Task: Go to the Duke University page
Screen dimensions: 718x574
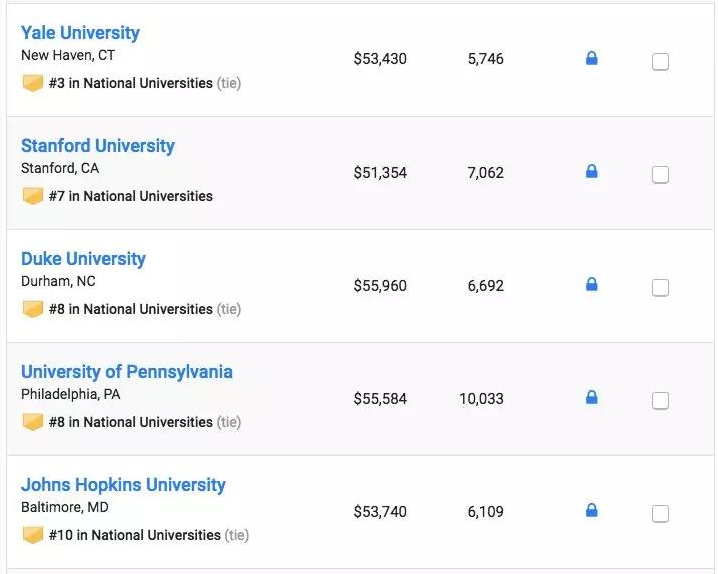Action: [x=83, y=259]
